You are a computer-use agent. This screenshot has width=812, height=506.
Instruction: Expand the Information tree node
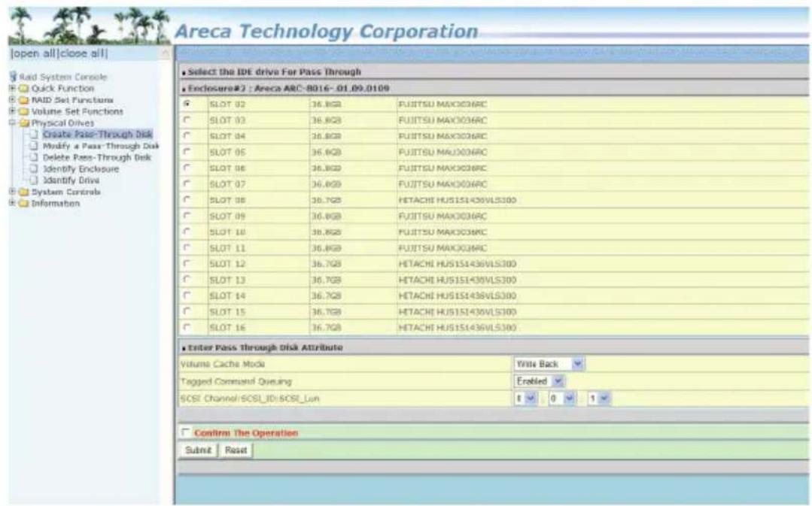point(13,203)
